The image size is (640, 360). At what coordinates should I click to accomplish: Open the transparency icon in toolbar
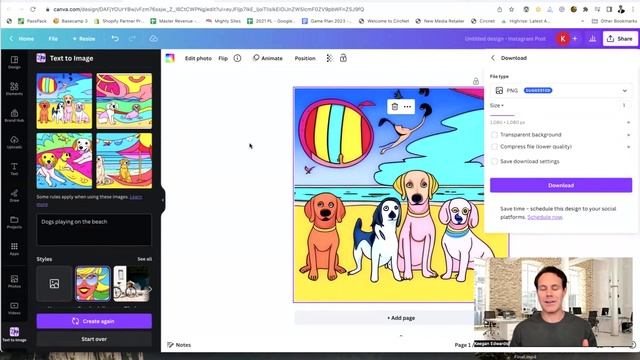pos(329,58)
